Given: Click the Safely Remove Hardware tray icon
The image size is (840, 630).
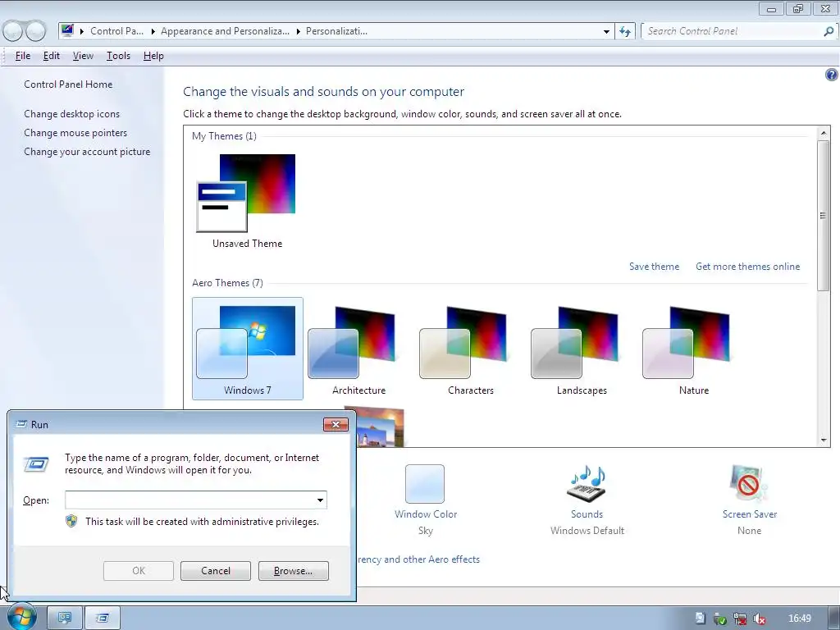Looking at the screenshot, I should (x=720, y=619).
